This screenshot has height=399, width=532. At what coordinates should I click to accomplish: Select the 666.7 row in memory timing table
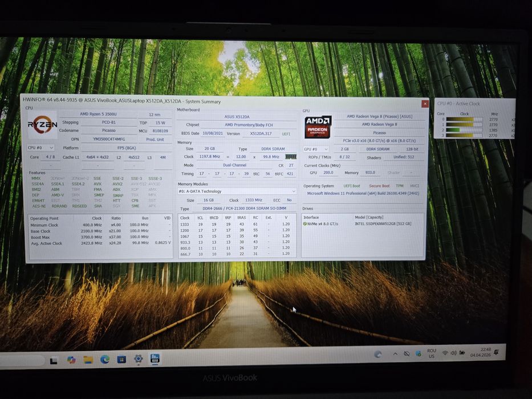coord(236,254)
